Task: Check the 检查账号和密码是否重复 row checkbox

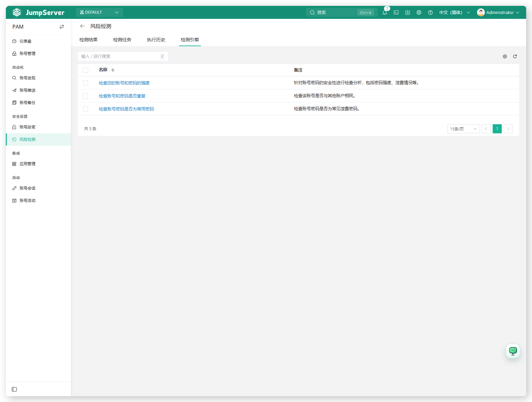Action: pyautogui.click(x=86, y=96)
